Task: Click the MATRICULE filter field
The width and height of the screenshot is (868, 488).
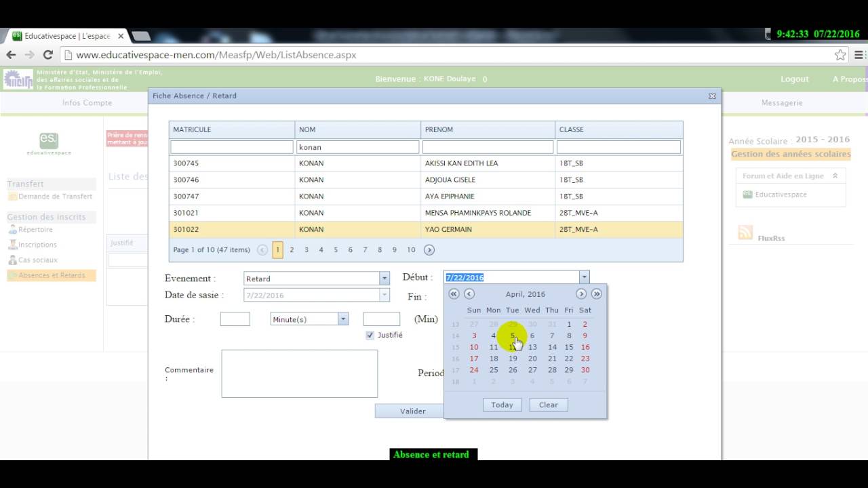Action: [232, 147]
